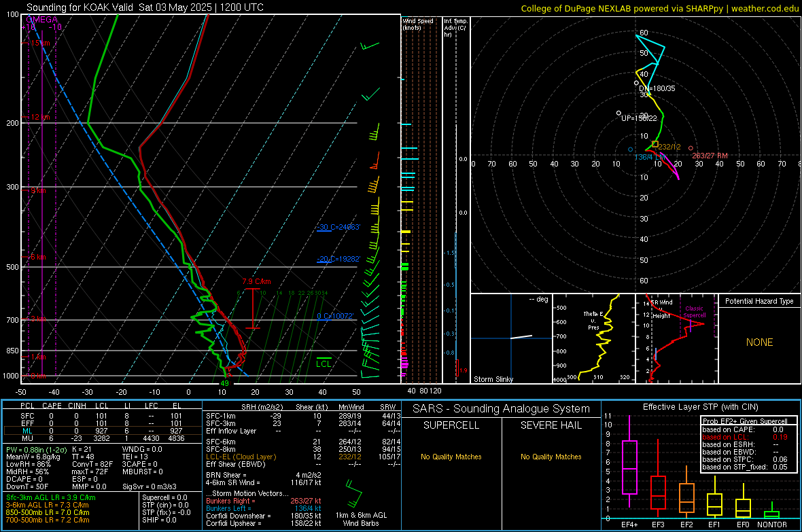Click the 'SARS - Sounding Analogue System' header

click(502, 409)
